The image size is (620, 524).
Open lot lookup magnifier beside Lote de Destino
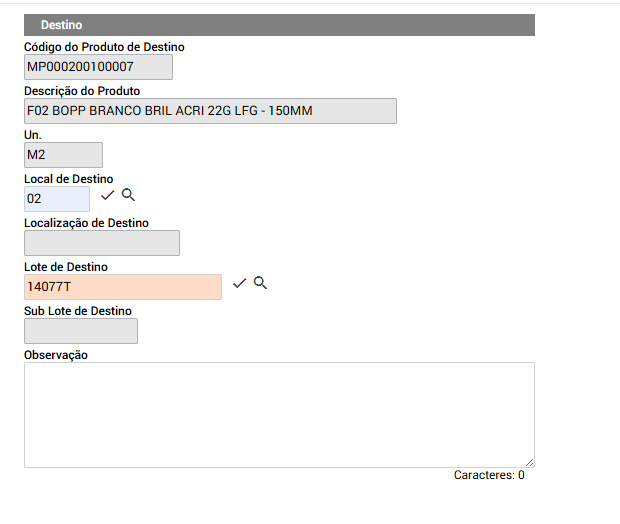coord(260,283)
